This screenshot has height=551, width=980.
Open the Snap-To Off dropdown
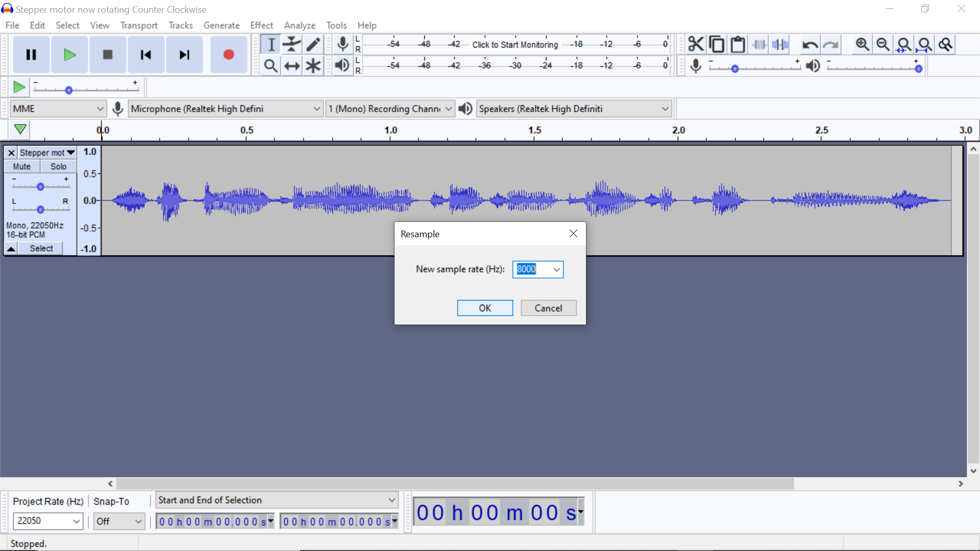119,521
